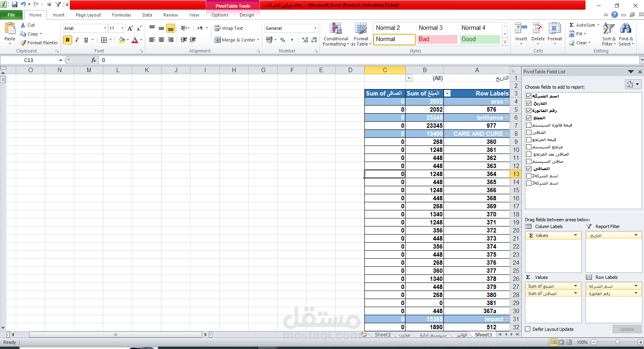
Task: Open Find & Select
Action: tap(626, 34)
